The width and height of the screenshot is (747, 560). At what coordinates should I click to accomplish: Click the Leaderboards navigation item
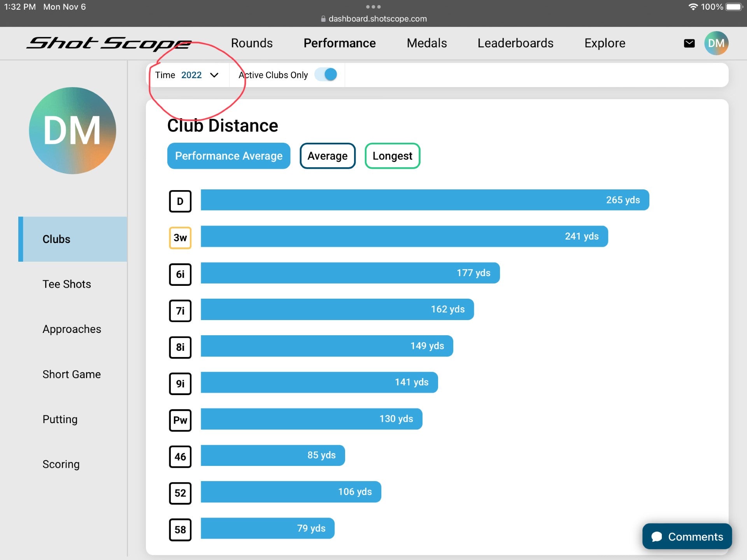pos(515,43)
